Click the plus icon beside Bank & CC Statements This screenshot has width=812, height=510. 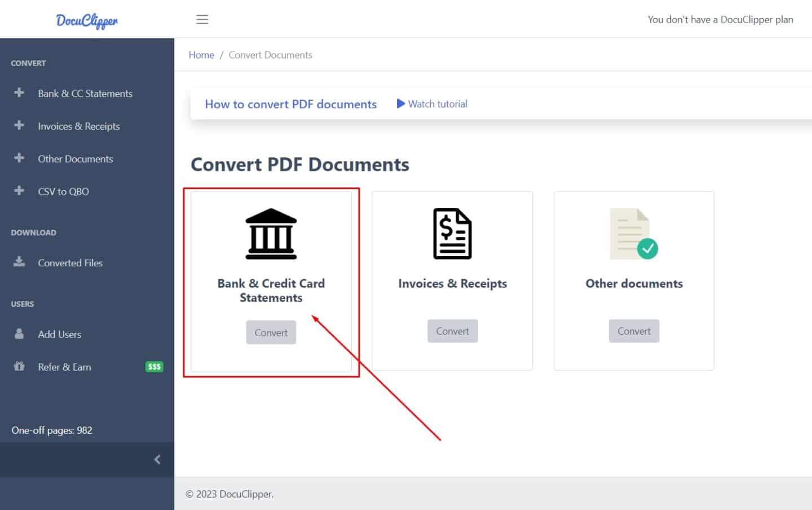pyautogui.click(x=19, y=93)
